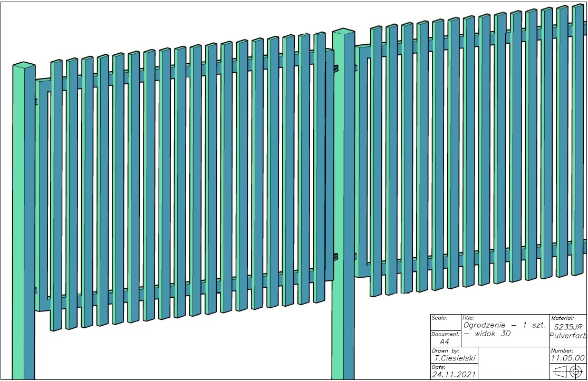Click the date 24.11.2021

click(454, 374)
